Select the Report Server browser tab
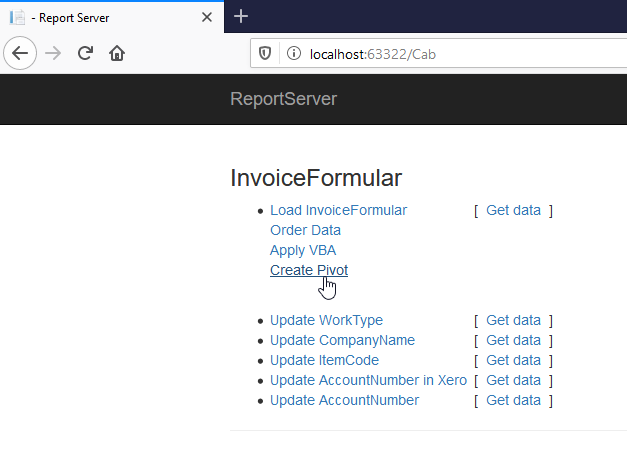627x467 pixels. tap(100, 17)
